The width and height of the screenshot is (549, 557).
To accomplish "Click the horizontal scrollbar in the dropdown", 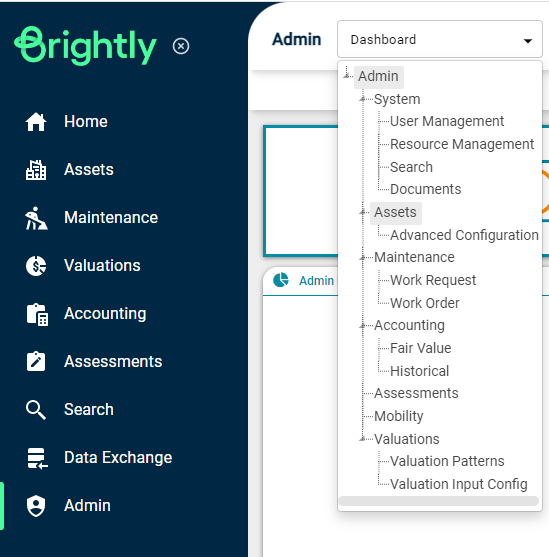I will [438, 501].
